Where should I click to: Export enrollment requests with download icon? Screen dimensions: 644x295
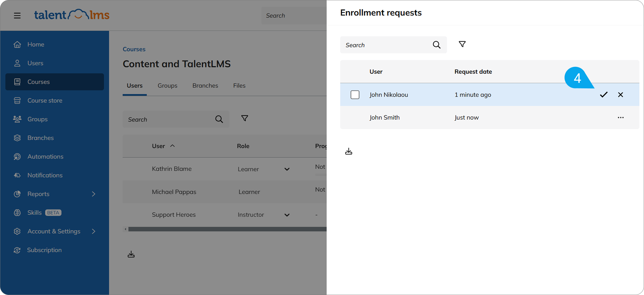pyautogui.click(x=349, y=152)
